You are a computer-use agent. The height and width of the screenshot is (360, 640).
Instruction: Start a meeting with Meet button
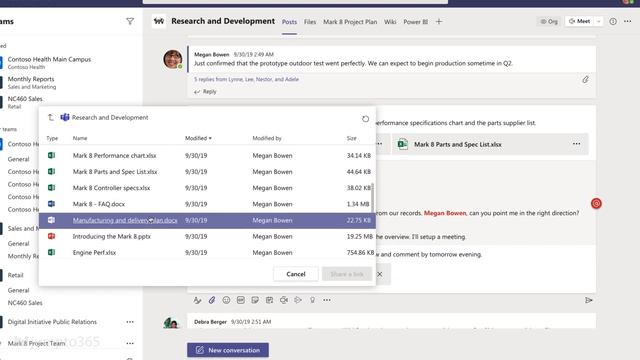(580, 21)
